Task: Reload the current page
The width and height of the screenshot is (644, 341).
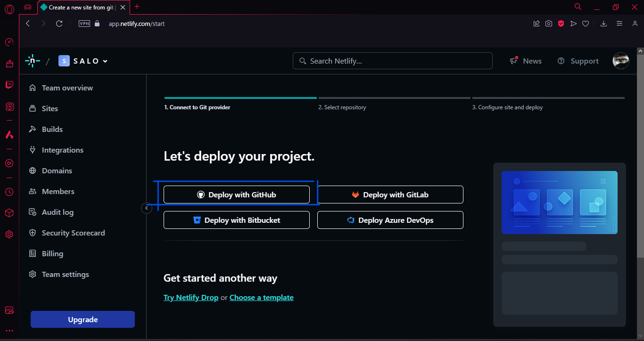Action: 59,24
